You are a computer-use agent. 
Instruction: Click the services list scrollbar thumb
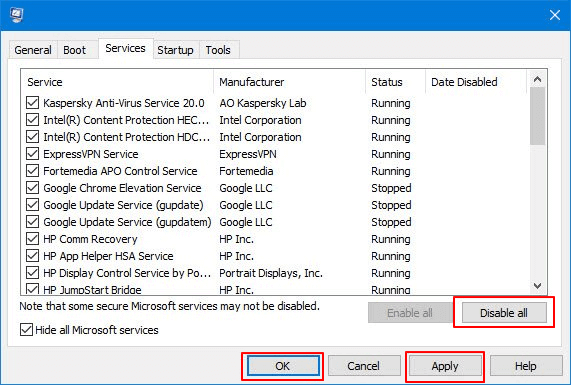tap(537, 116)
